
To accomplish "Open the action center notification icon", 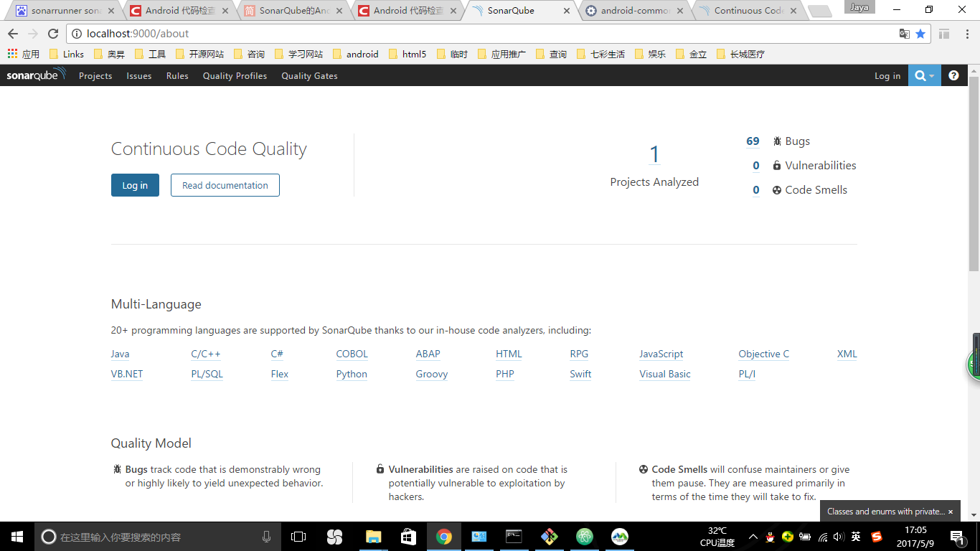I will pyautogui.click(x=957, y=537).
